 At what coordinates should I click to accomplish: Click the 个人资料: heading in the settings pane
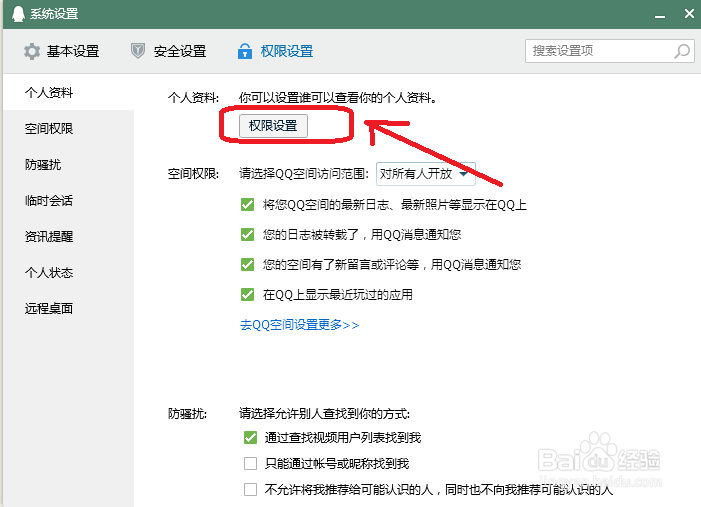[x=193, y=97]
